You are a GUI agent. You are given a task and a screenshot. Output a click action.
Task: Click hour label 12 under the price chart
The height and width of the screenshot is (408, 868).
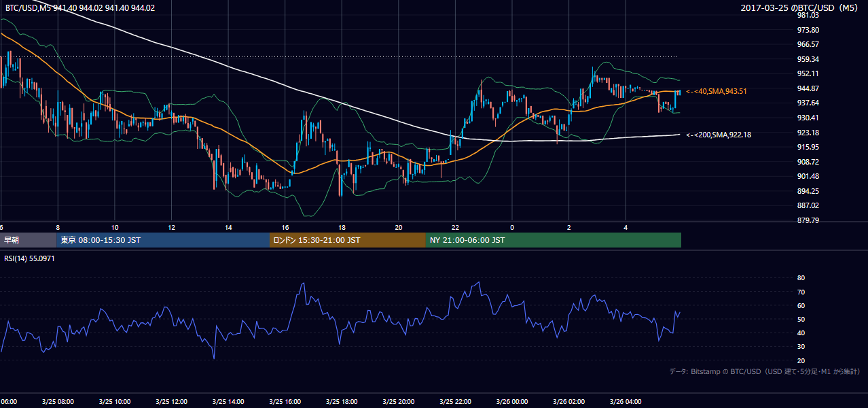pos(171,227)
